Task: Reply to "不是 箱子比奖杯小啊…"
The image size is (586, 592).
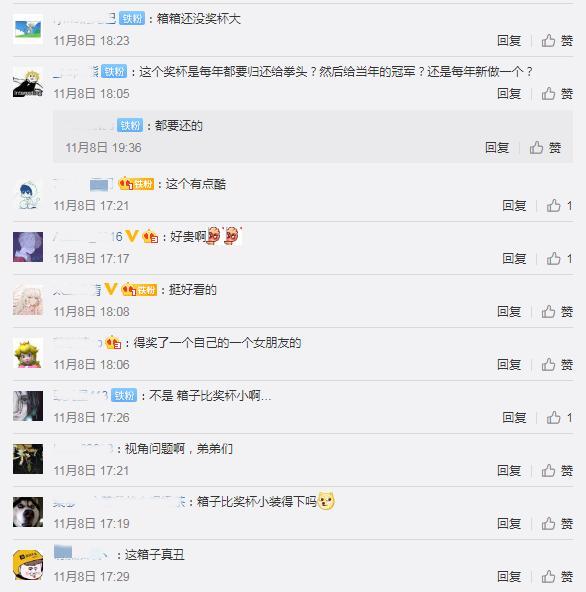Action: coord(514,418)
